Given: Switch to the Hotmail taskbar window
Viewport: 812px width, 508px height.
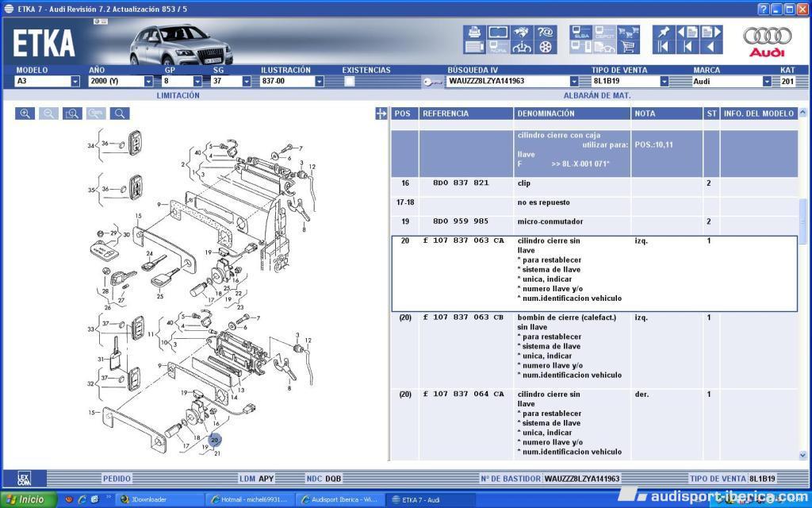Looking at the screenshot, I should click(x=250, y=500).
